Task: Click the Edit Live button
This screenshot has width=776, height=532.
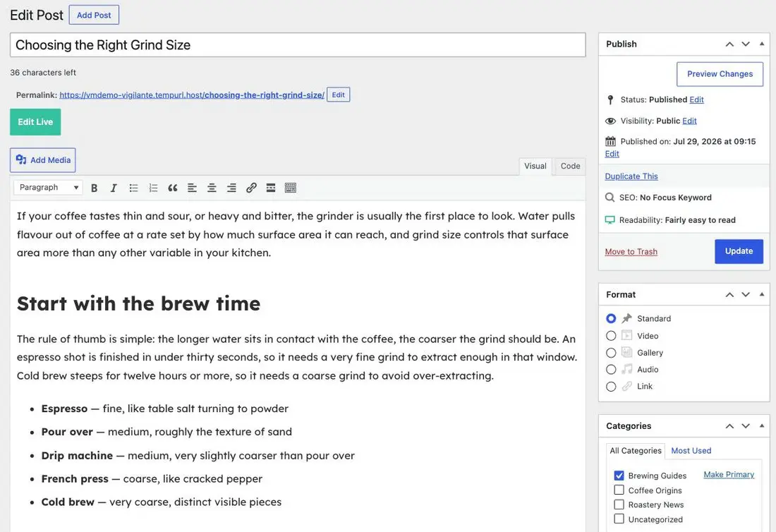Action: (x=35, y=122)
